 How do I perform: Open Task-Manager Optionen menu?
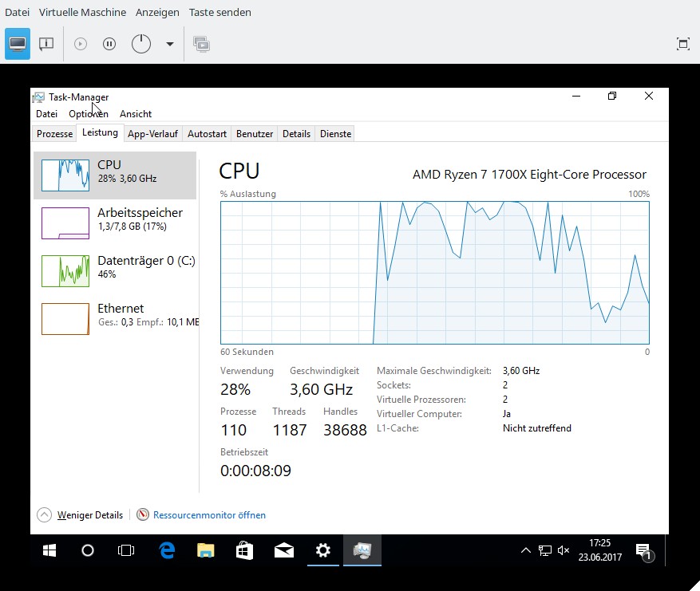[89, 114]
